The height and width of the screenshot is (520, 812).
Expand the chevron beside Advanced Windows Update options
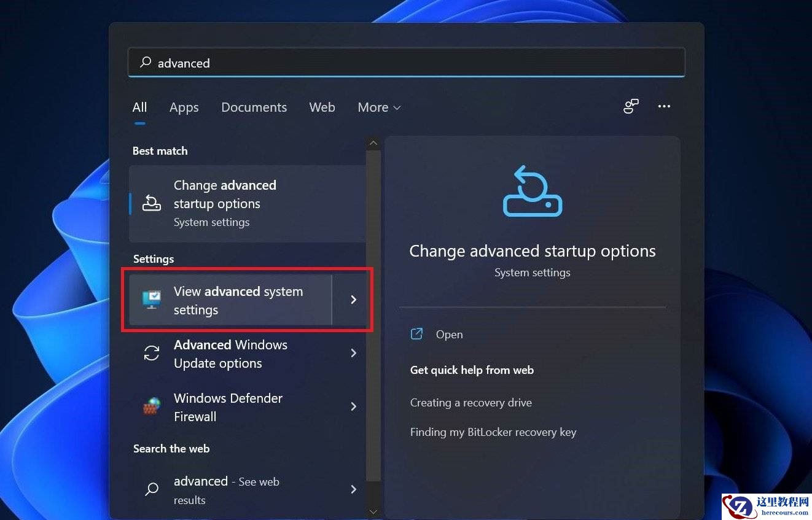click(353, 353)
